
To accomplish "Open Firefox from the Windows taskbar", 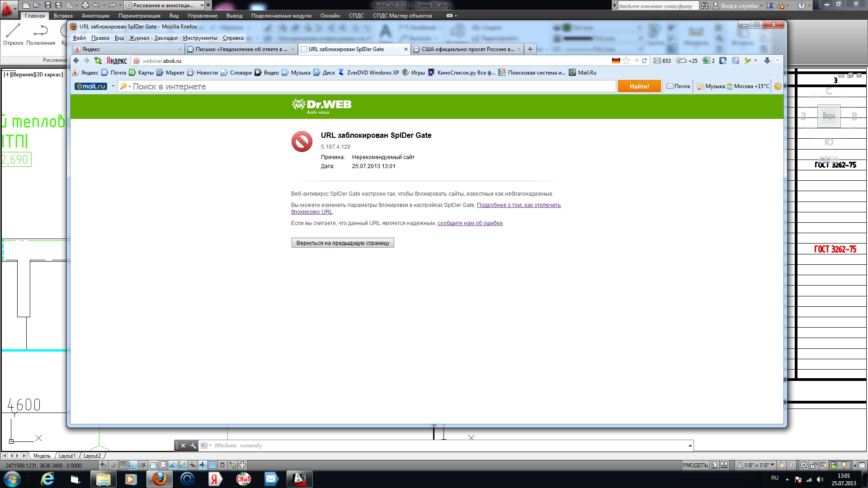I will pyautogui.click(x=159, y=479).
